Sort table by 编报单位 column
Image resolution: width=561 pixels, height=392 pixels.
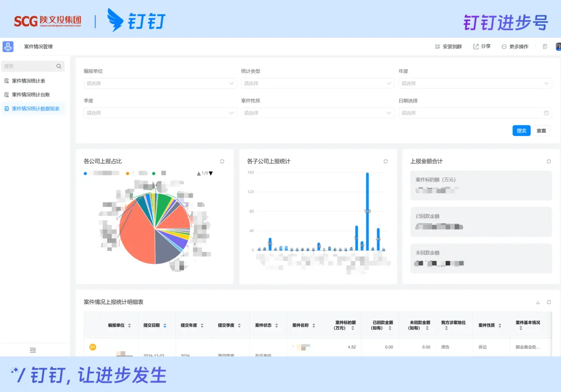coord(129,326)
